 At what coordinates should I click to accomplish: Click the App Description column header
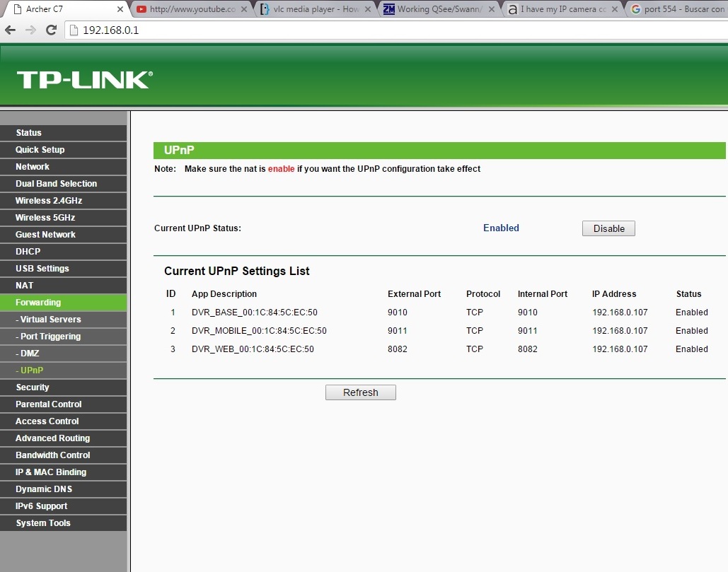pyautogui.click(x=224, y=294)
